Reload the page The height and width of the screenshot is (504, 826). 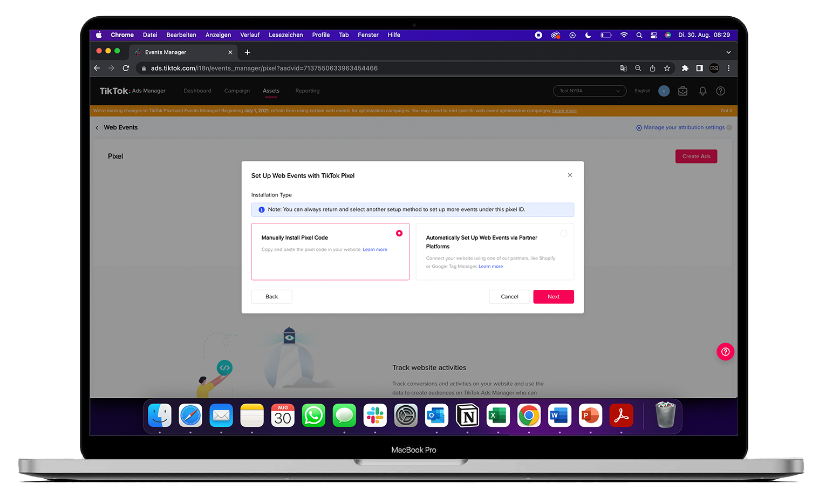(x=126, y=68)
